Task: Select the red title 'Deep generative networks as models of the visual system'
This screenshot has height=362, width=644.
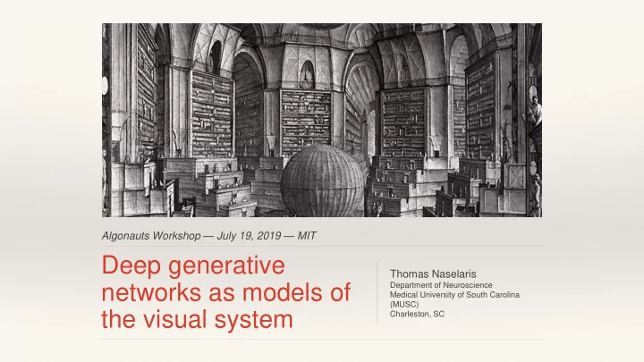Action: (226, 292)
